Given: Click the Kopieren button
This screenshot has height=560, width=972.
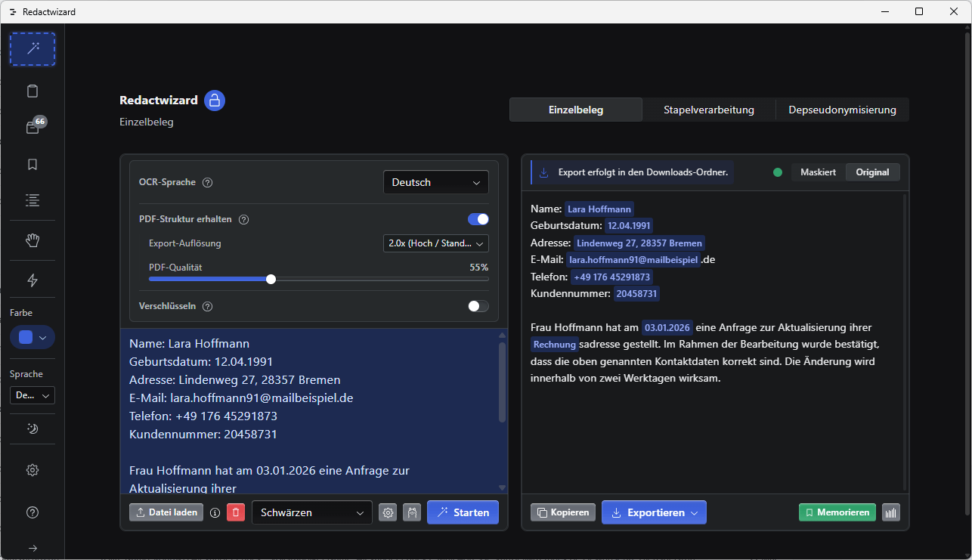Looking at the screenshot, I should (563, 512).
